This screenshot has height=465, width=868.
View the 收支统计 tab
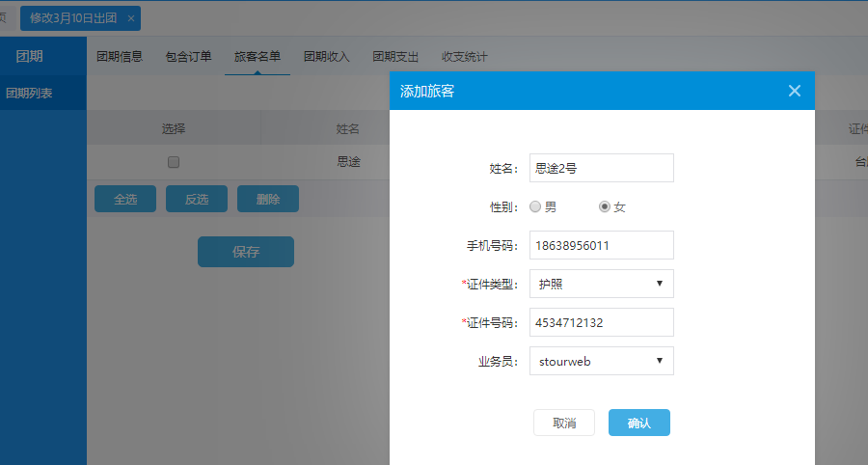[x=464, y=57]
